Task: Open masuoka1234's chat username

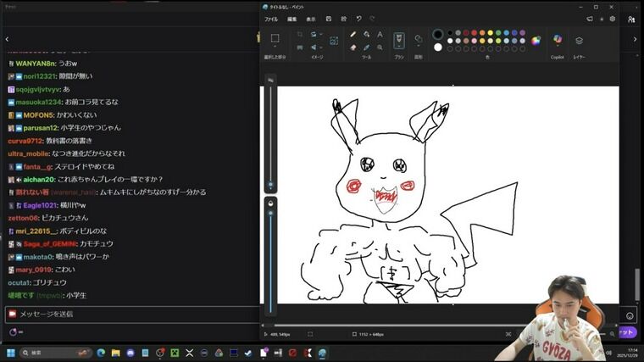Action: click(38, 102)
